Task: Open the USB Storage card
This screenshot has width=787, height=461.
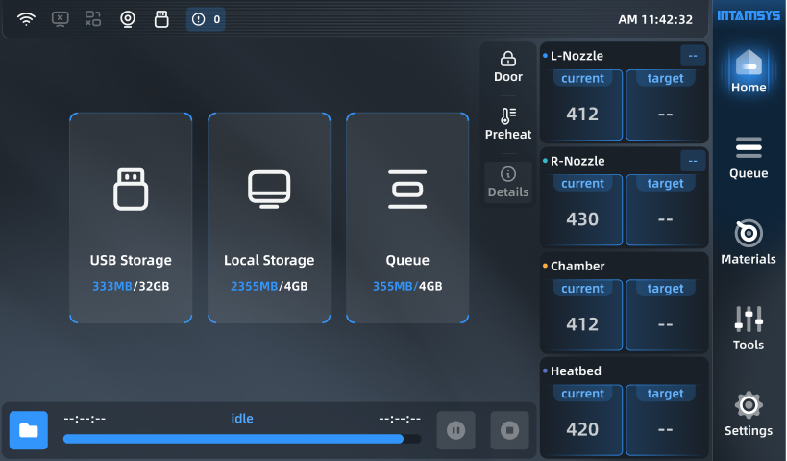Action: 130,218
